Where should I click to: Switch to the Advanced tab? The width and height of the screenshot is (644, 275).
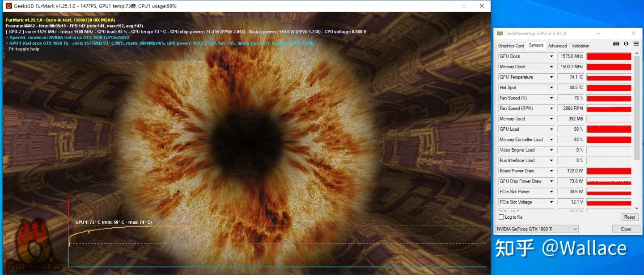(557, 46)
